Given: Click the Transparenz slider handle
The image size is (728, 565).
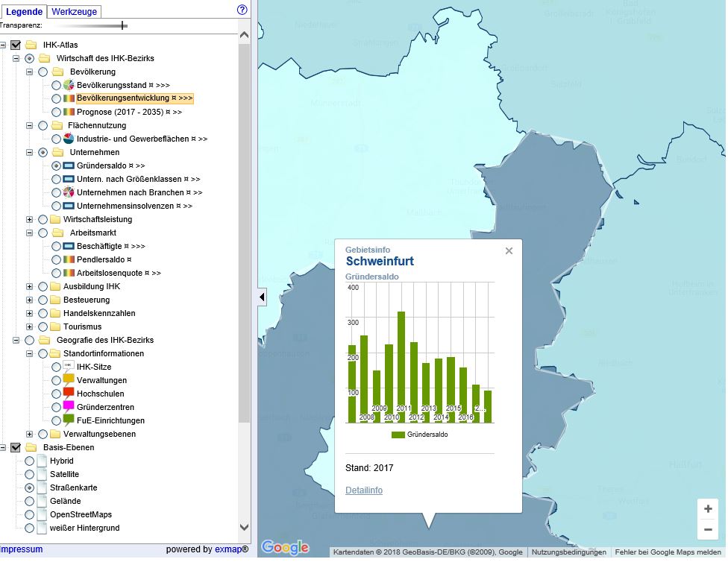Looking at the screenshot, I should (123, 26).
